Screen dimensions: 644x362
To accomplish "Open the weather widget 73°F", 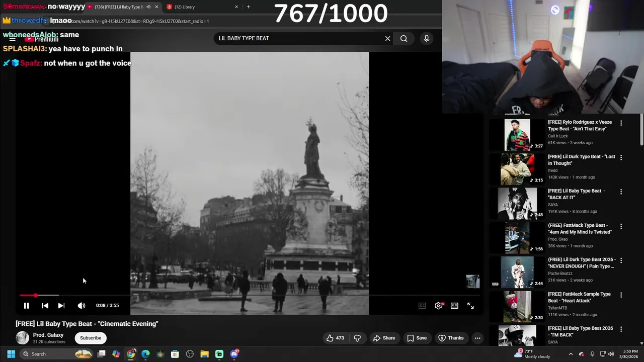I will point(531,354).
